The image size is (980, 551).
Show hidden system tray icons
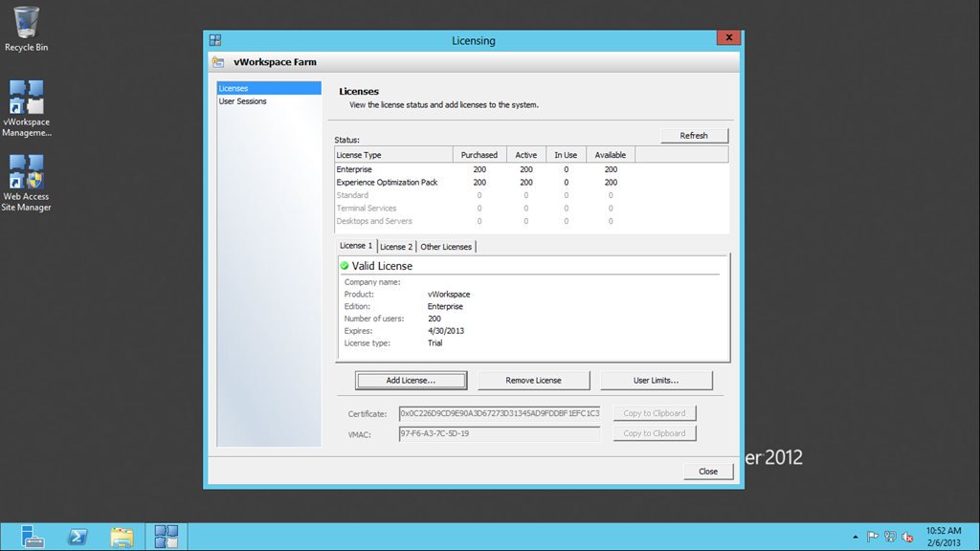pos(855,537)
